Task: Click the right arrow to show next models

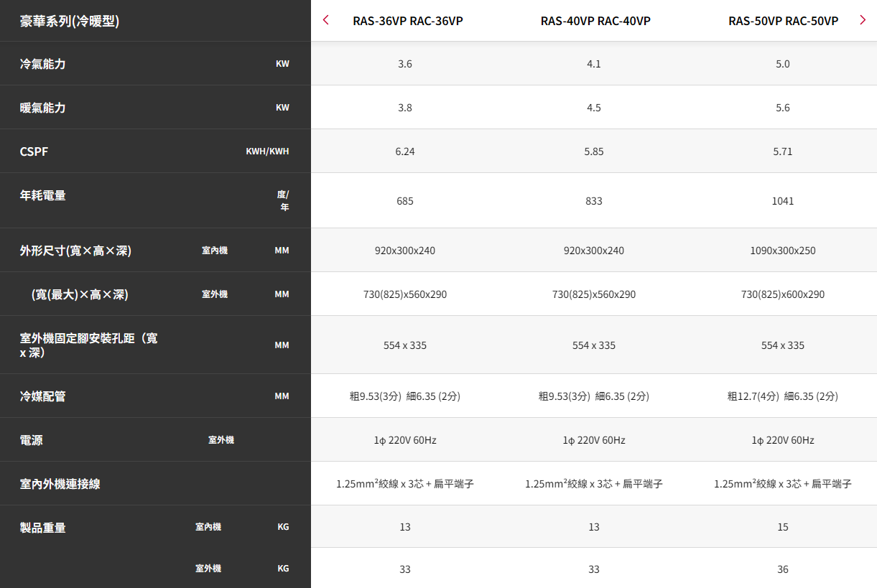Action: click(862, 20)
